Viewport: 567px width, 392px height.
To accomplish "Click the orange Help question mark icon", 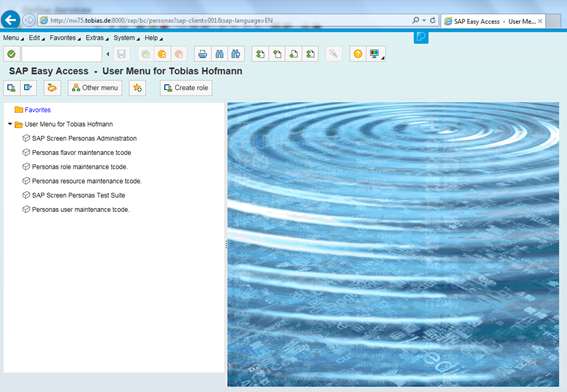I will [x=358, y=54].
